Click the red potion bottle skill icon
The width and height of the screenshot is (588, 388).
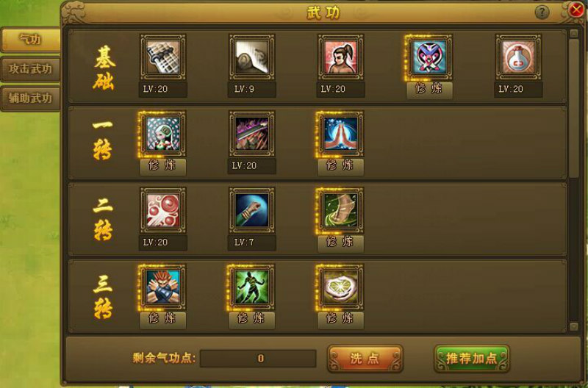pos(518,57)
